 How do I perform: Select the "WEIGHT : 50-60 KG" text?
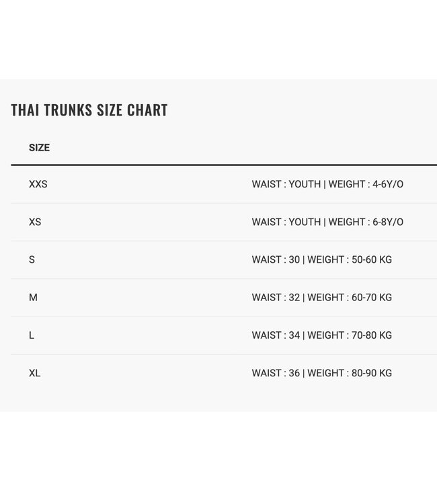[350, 259]
